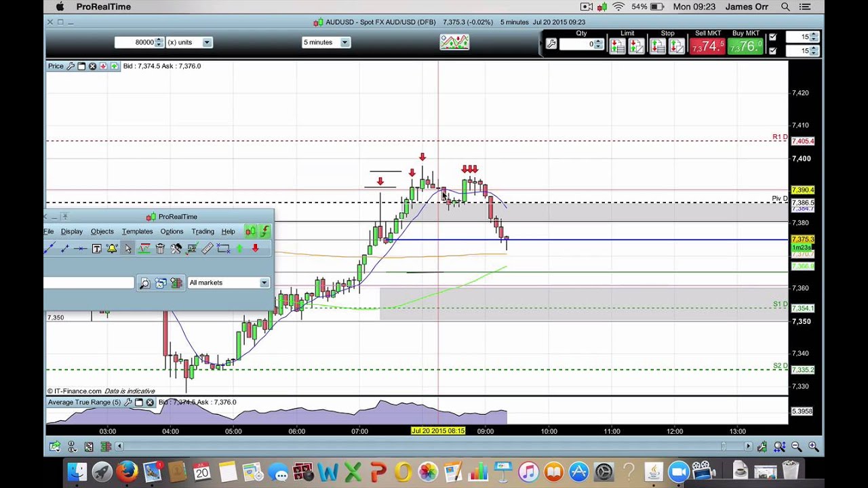Viewport: 868px width, 488px height.
Task: Click the 80000 quantity input field
Action: pyautogui.click(x=135, y=42)
